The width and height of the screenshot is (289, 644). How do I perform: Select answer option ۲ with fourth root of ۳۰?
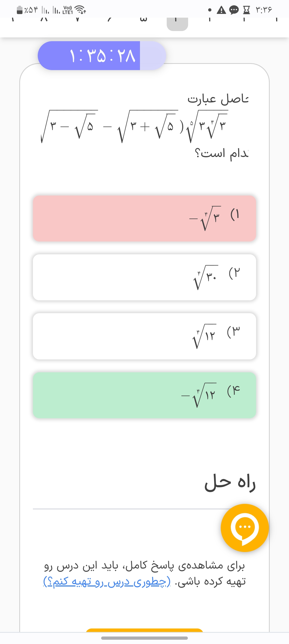pyautogui.click(x=144, y=277)
